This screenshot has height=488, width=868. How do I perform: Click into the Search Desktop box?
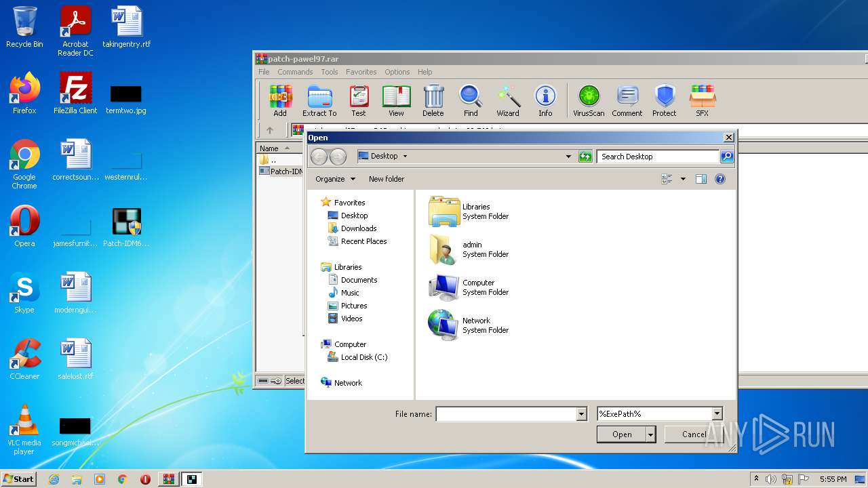click(658, 157)
